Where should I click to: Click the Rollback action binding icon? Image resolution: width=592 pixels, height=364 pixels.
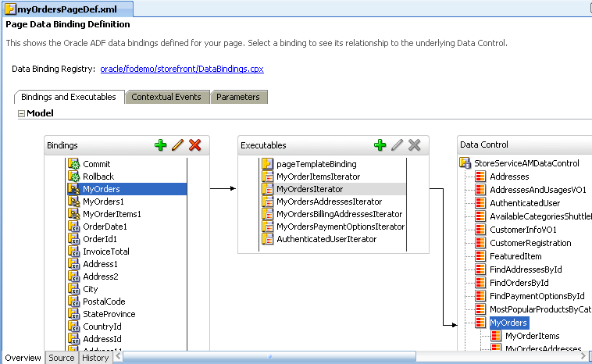coord(74,177)
